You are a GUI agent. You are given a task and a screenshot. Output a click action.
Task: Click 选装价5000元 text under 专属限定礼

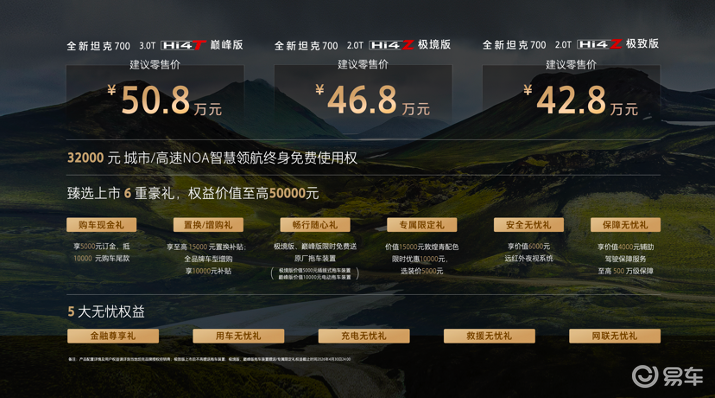click(422, 271)
